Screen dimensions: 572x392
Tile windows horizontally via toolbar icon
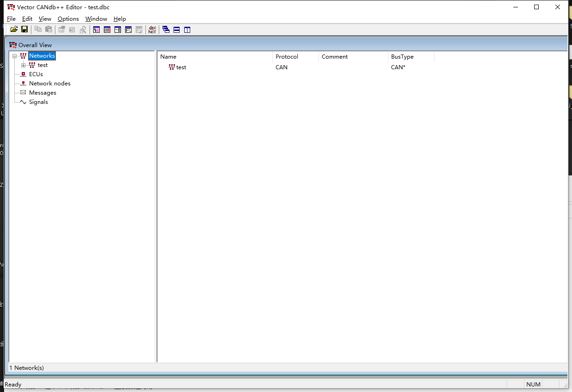pyautogui.click(x=177, y=30)
